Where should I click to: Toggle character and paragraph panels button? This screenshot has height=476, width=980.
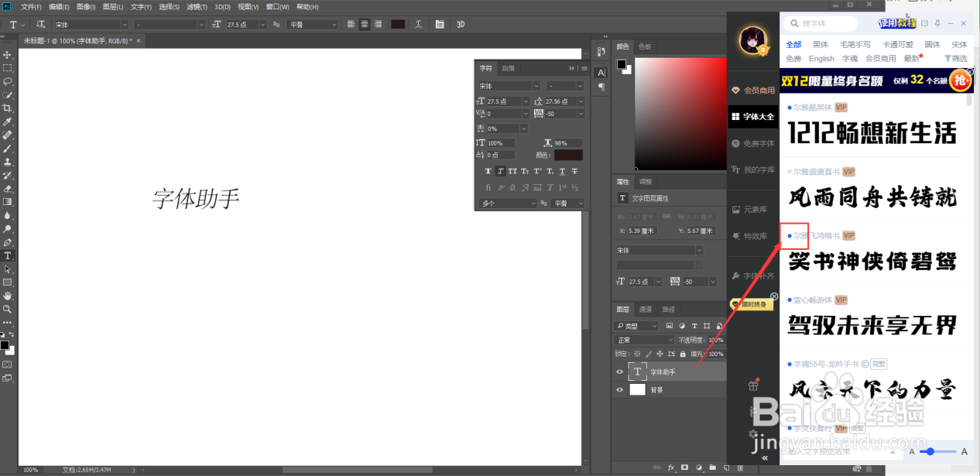point(440,25)
